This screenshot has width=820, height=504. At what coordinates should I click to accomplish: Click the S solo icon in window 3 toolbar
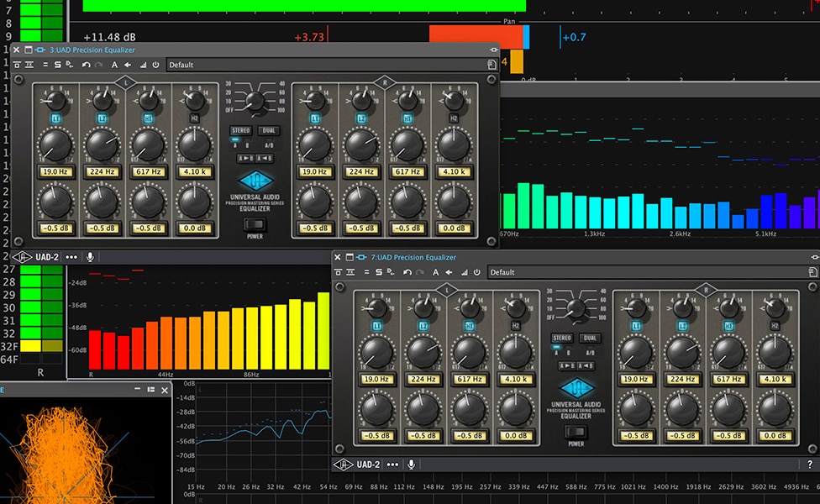click(x=57, y=65)
